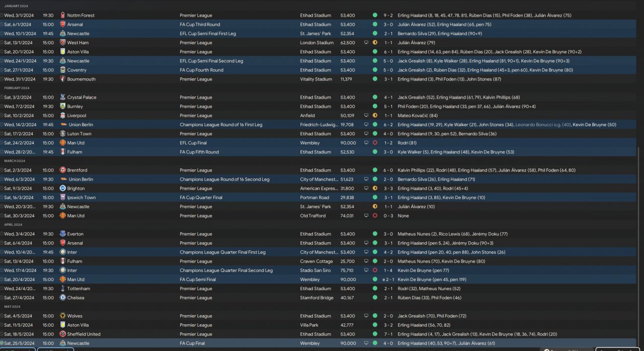Image resolution: width=644 pixels, height=351 pixels.
Task: Open the 9 - 2 result against Nottm Forest
Action: (388, 15)
